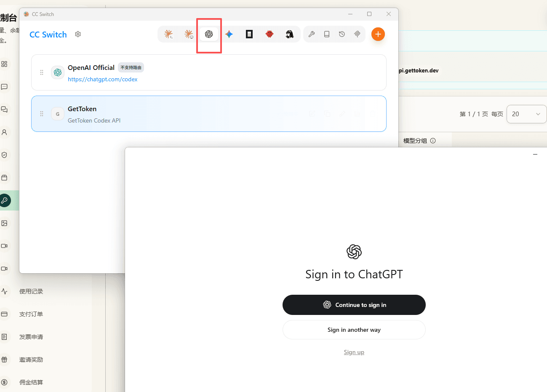The image size is (547, 392).
Task: Select the OpenAI Codex app icon
Action: (209, 34)
